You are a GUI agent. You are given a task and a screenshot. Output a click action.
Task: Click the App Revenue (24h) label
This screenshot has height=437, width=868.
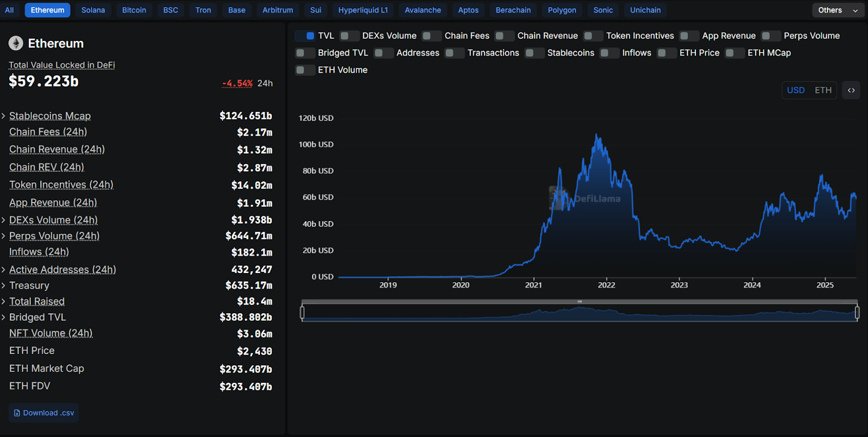coord(53,202)
